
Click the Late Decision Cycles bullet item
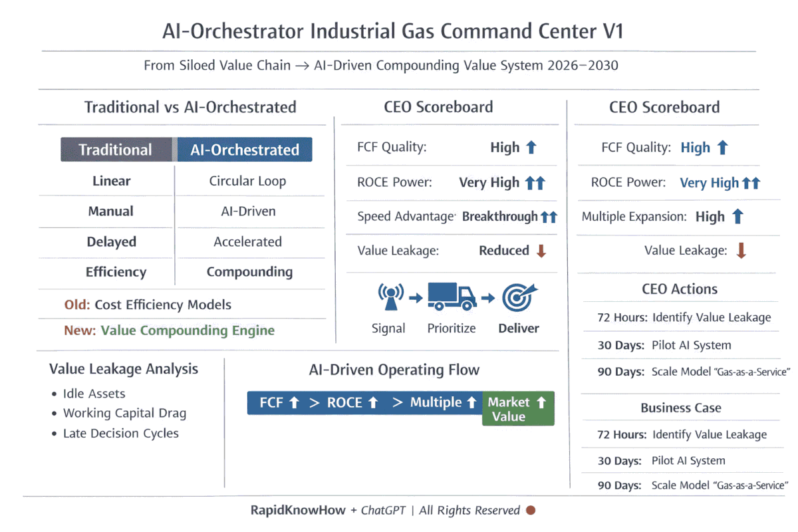[120, 434]
